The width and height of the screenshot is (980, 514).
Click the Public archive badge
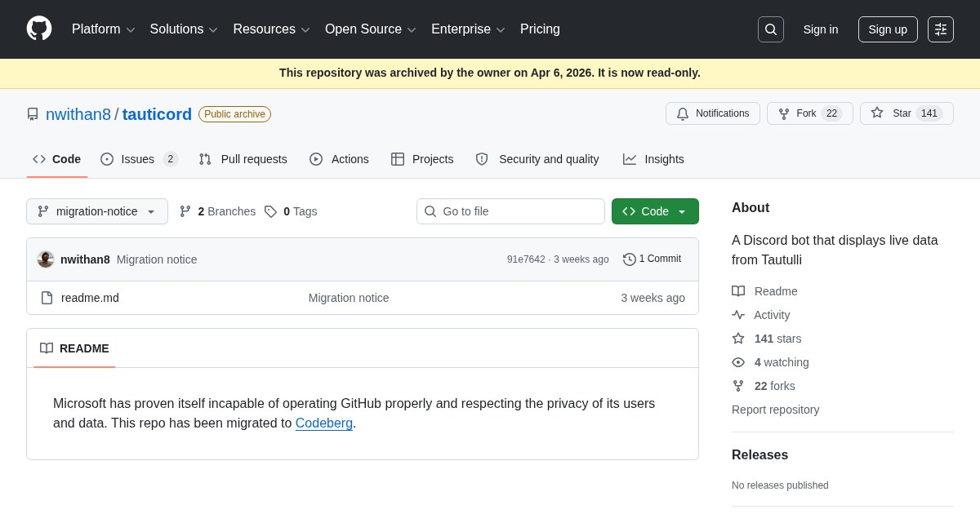(234, 114)
